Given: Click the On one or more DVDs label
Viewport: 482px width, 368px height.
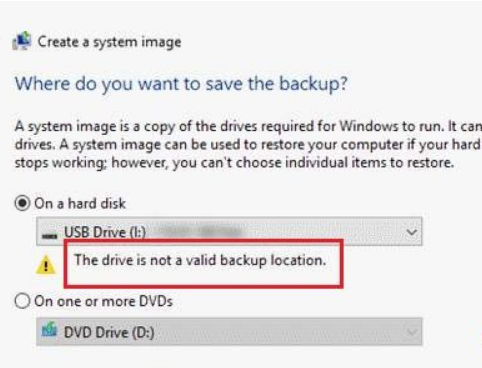Looking at the screenshot, I should 103,301.
